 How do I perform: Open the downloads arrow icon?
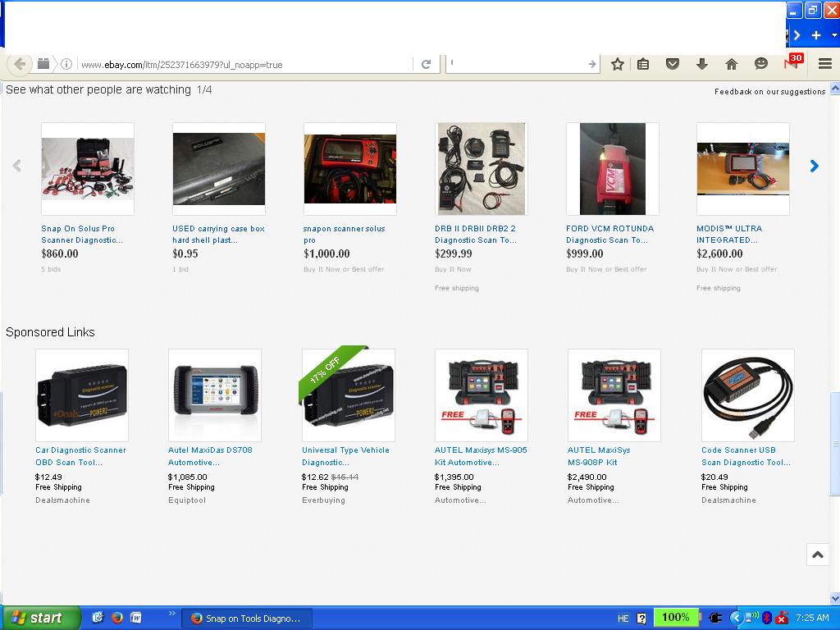tap(702, 64)
